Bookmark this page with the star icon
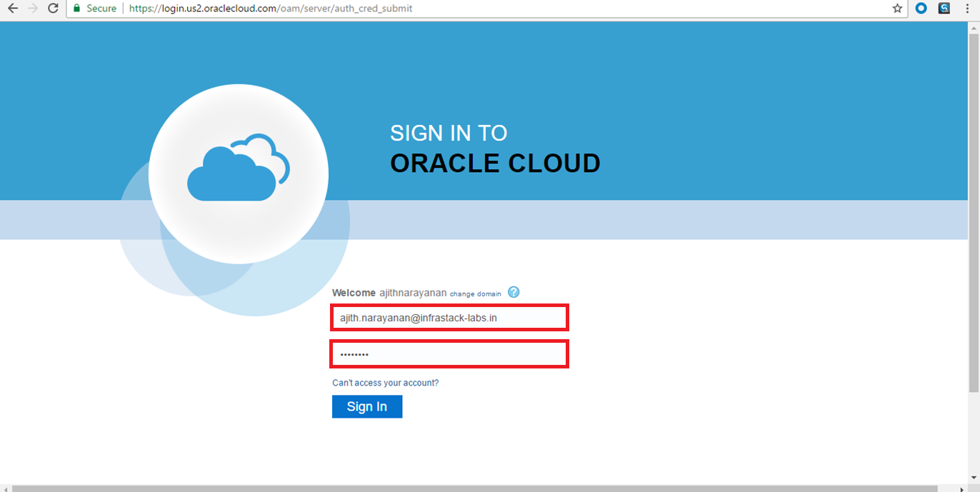Viewport: 980px width, 492px height. (x=898, y=9)
